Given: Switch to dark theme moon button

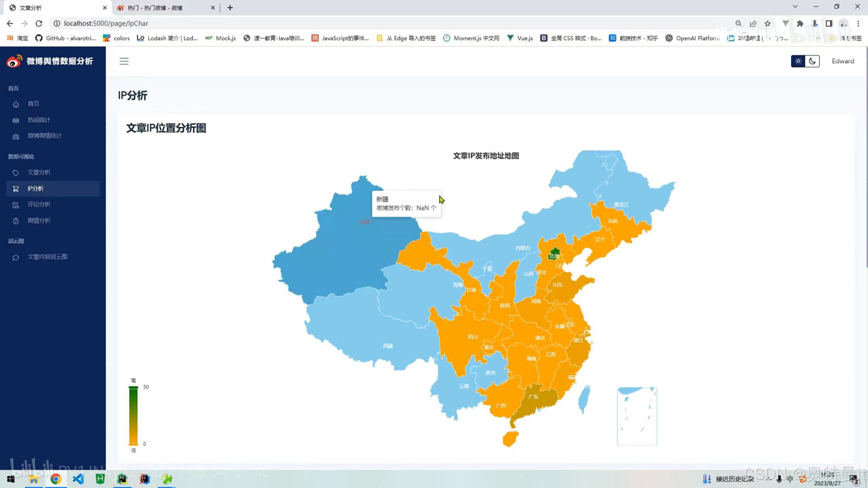Looking at the screenshot, I should (x=812, y=61).
